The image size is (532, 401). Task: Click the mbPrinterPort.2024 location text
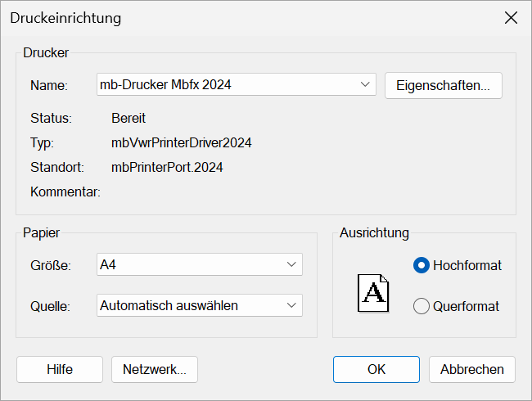[x=167, y=167]
